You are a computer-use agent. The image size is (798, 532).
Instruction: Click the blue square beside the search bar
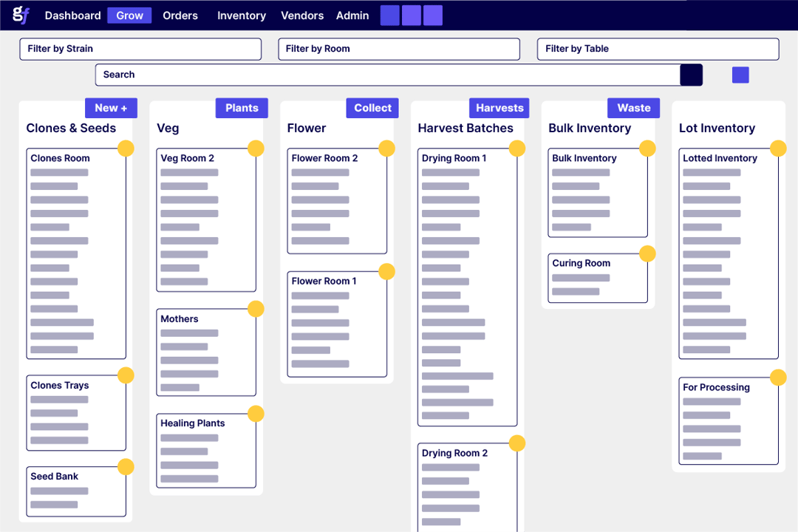tap(740, 75)
